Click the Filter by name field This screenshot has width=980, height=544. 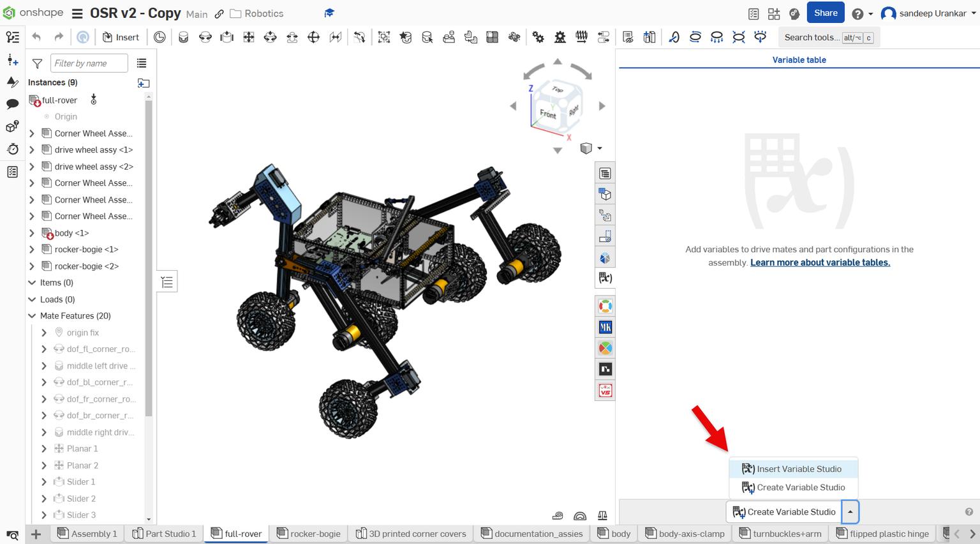pos(89,63)
